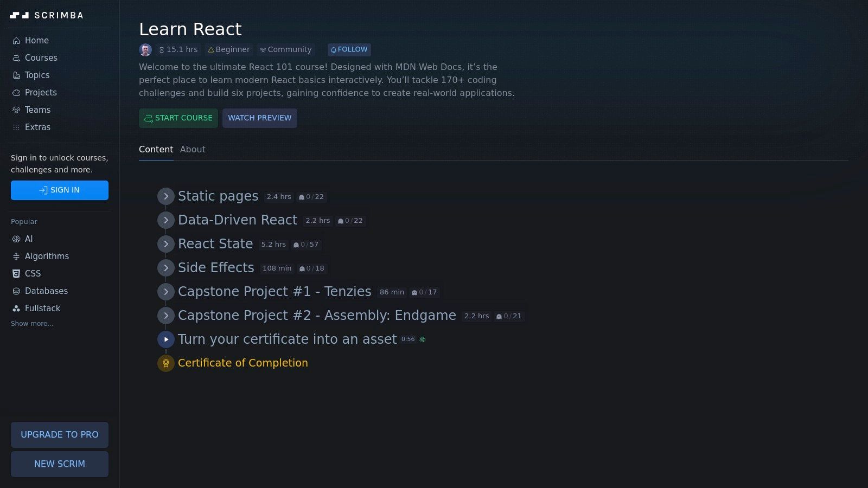The width and height of the screenshot is (868, 488).
Task: Click the Scrimba logo
Action: click(x=47, y=15)
